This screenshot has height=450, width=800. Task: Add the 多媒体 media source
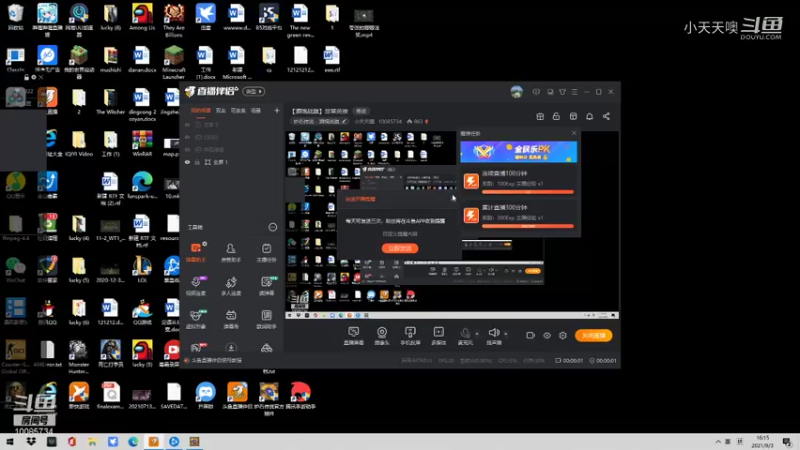pos(439,336)
